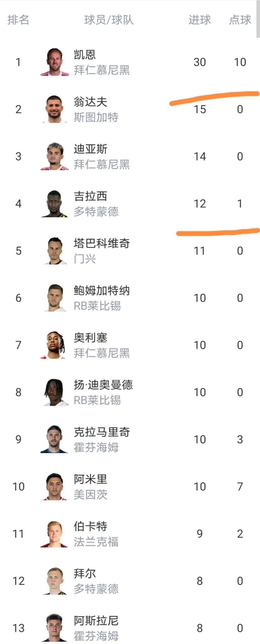Open team 多特蒙德 under 拜尔
Image resolution: width=260 pixels, height=644 pixels.
tap(96, 589)
